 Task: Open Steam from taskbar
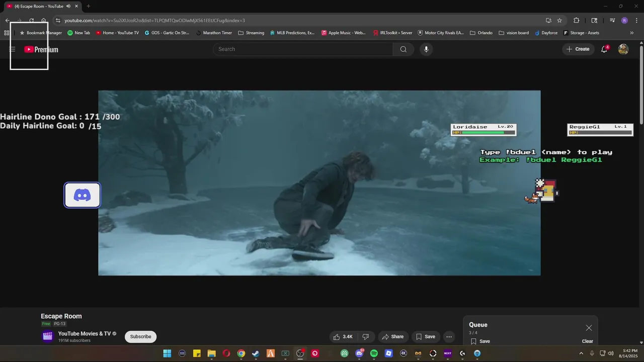click(256, 353)
